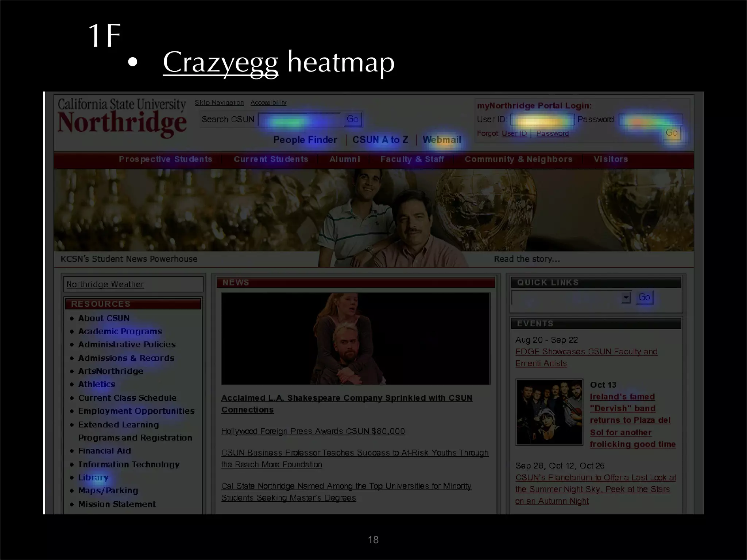Focus the portal Password field

pyautogui.click(x=651, y=120)
